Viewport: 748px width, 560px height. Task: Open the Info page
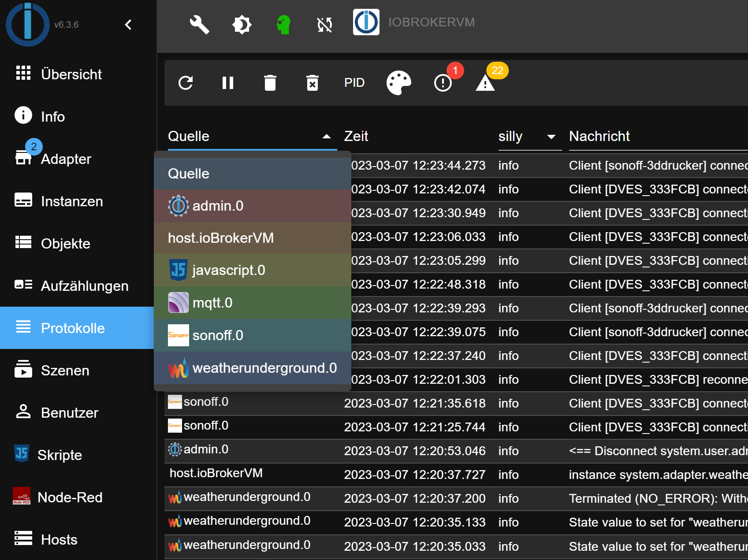click(x=77, y=116)
